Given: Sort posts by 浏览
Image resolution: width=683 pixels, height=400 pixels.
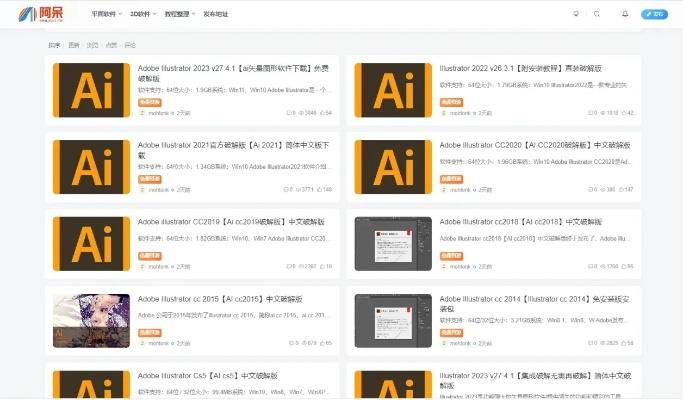Looking at the screenshot, I should click(x=92, y=45).
